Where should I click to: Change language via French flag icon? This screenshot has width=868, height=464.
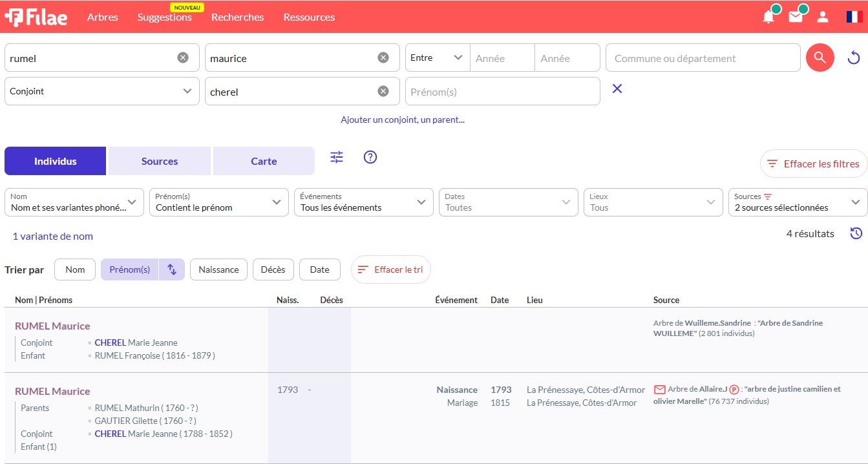pyautogui.click(x=854, y=17)
